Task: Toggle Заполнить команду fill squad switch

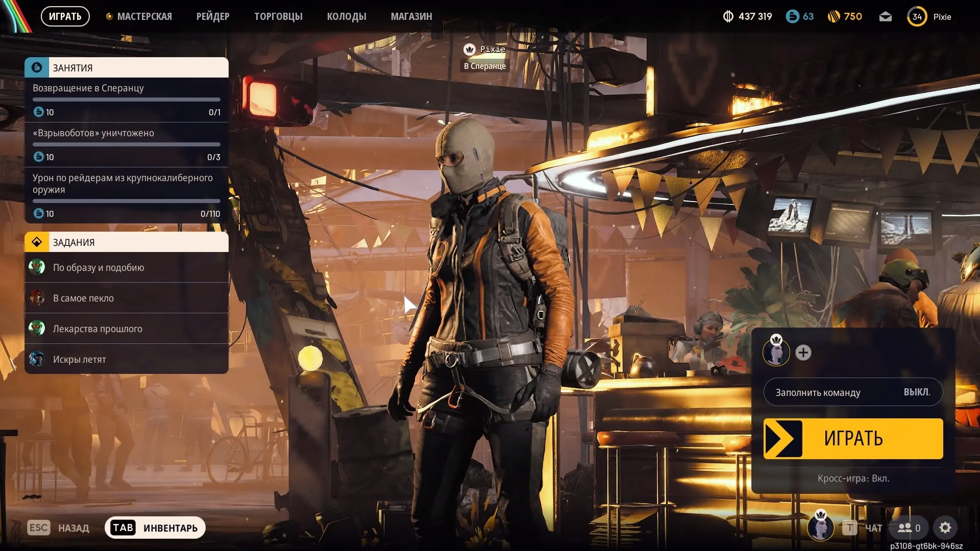Action: [853, 392]
